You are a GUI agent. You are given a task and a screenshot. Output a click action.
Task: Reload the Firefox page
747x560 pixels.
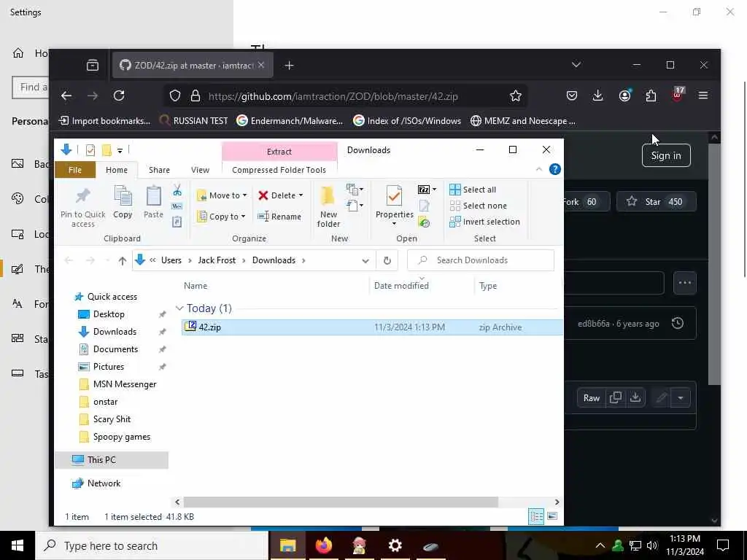[x=119, y=96]
